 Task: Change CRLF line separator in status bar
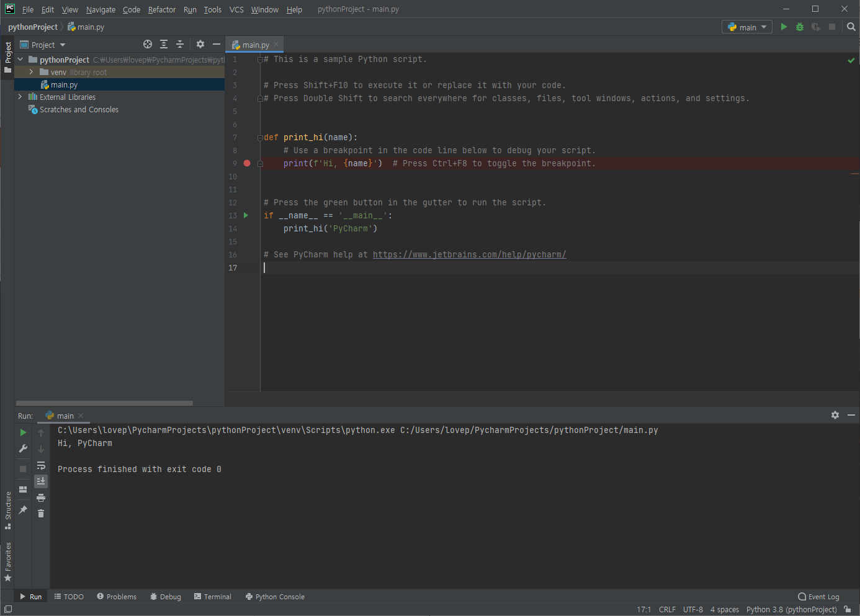click(x=667, y=609)
